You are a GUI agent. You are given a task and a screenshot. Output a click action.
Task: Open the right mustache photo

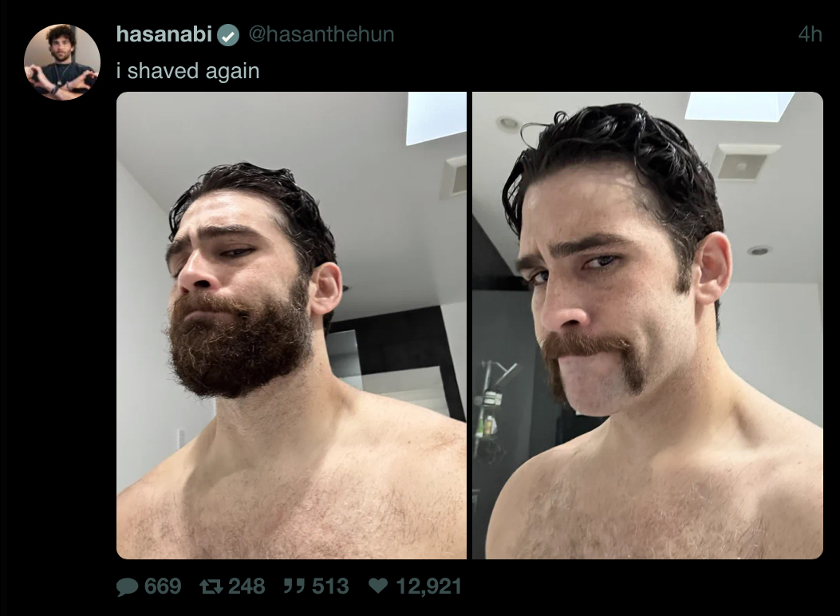(647, 325)
